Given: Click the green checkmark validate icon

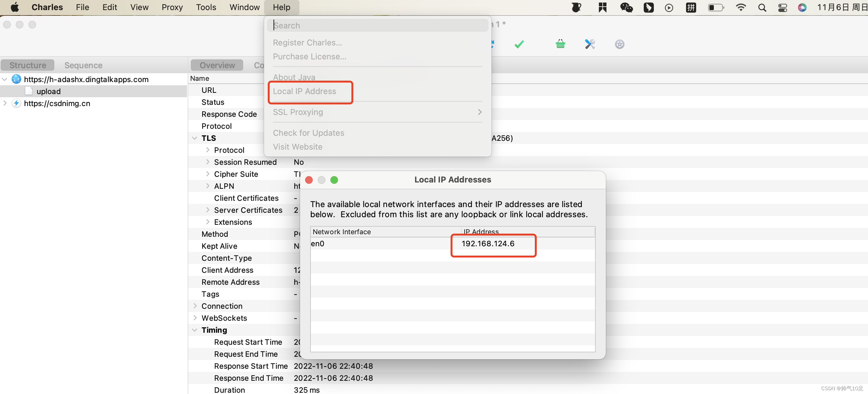Looking at the screenshot, I should coord(519,44).
